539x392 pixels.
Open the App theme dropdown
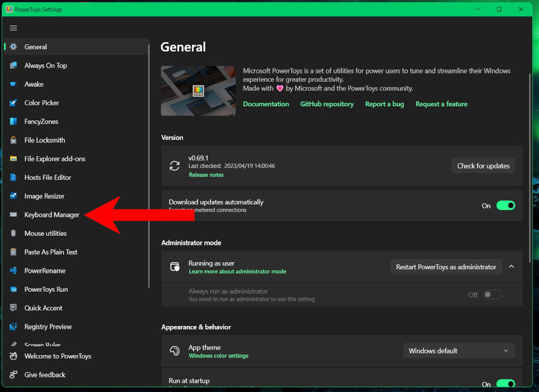[459, 351]
